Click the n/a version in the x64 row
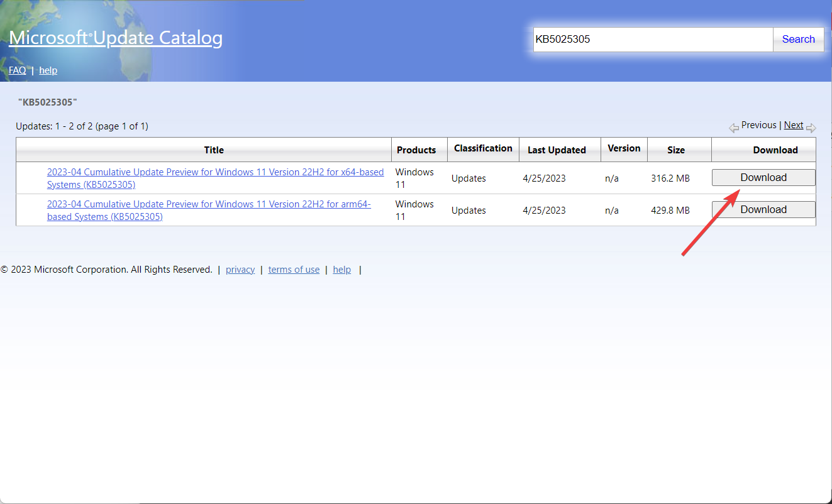The height and width of the screenshot is (504, 832). [612, 178]
